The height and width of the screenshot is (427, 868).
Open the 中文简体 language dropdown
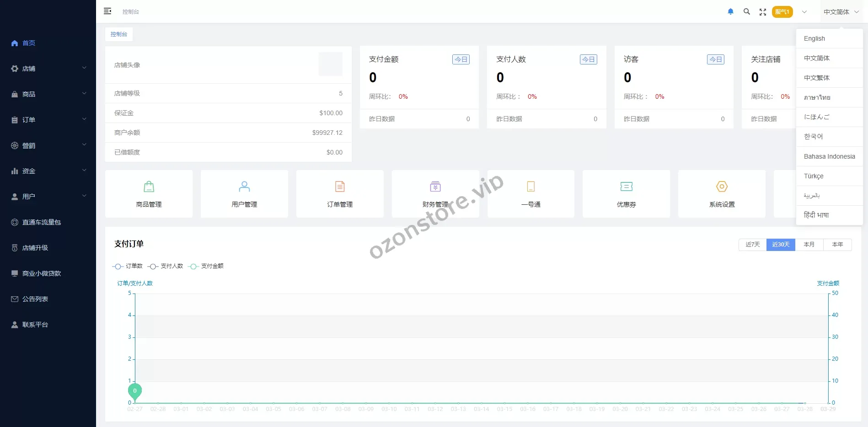tap(841, 12)
